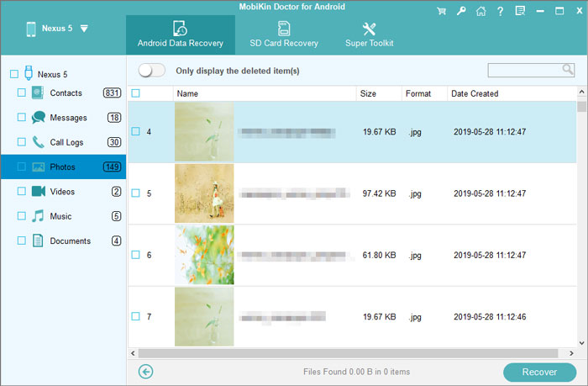
Task: Expand the Nexus 5 device dropdown
Action: [83, 29]
